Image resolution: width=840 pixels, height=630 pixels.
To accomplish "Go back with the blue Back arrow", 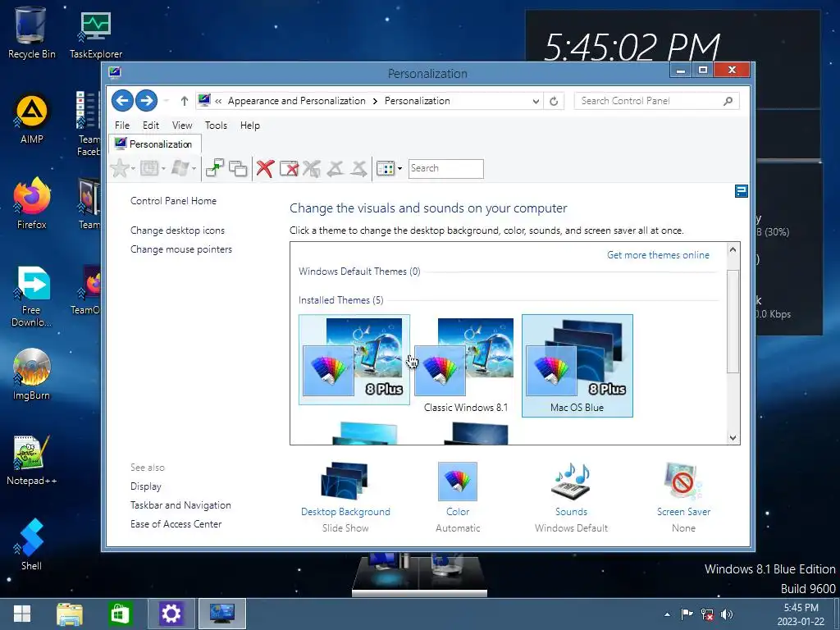I will 122,100.
